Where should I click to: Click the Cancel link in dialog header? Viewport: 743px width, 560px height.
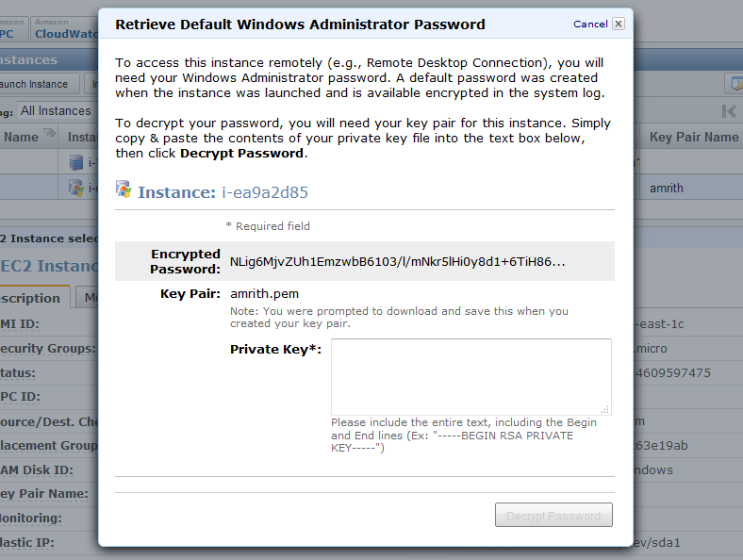[590, 25]
